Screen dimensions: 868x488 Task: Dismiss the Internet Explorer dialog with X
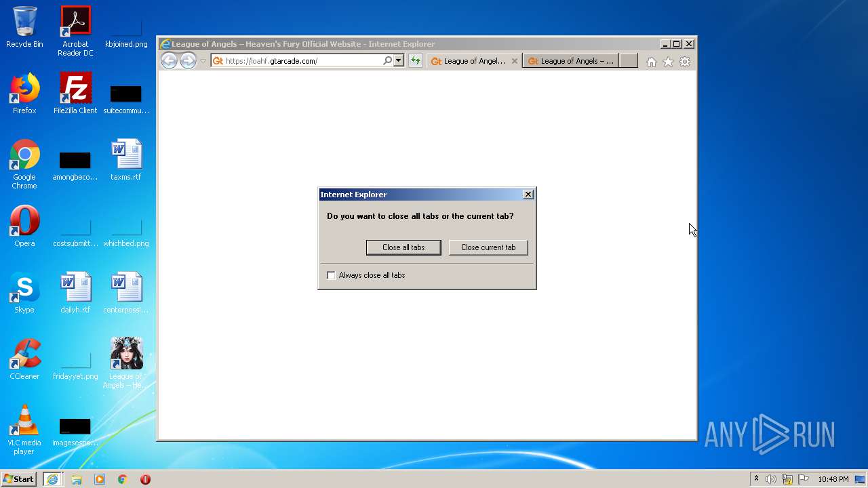coord(528,195)
